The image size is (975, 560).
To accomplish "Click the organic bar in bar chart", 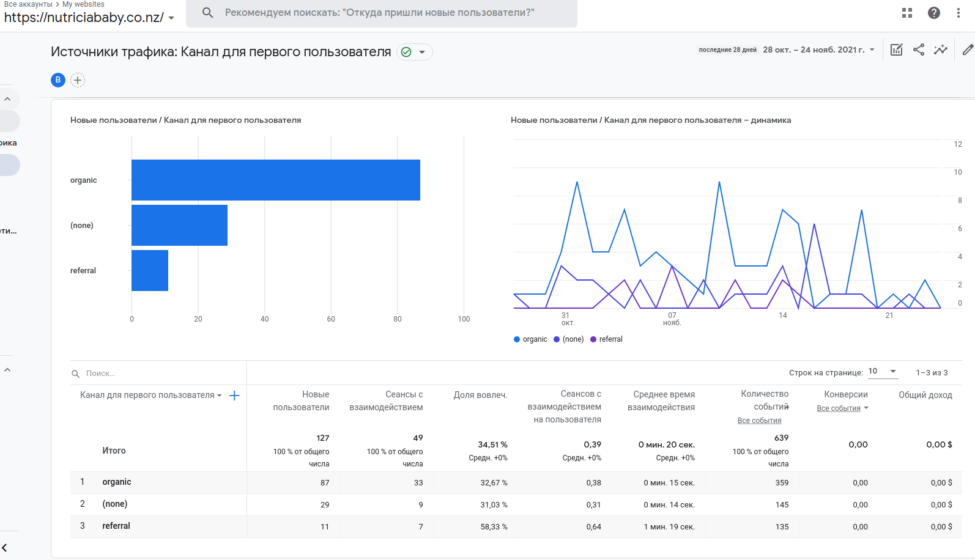I will pyautogui.click(x=275, y=180).
